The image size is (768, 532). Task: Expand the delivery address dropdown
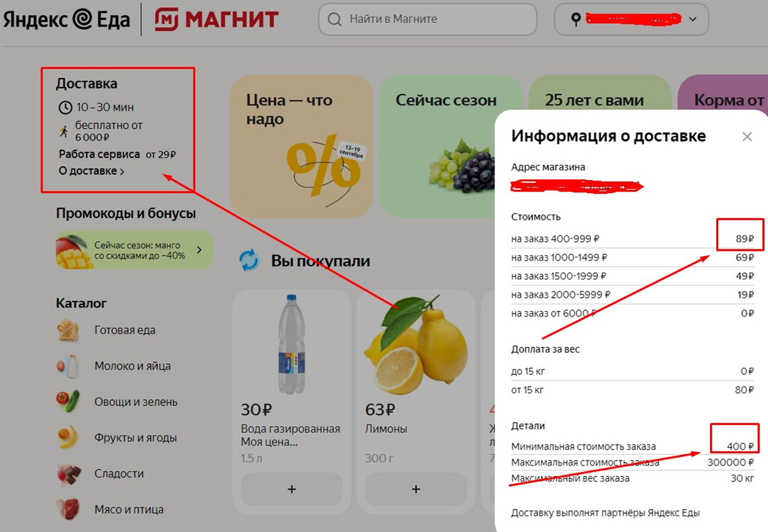point(693,19)
